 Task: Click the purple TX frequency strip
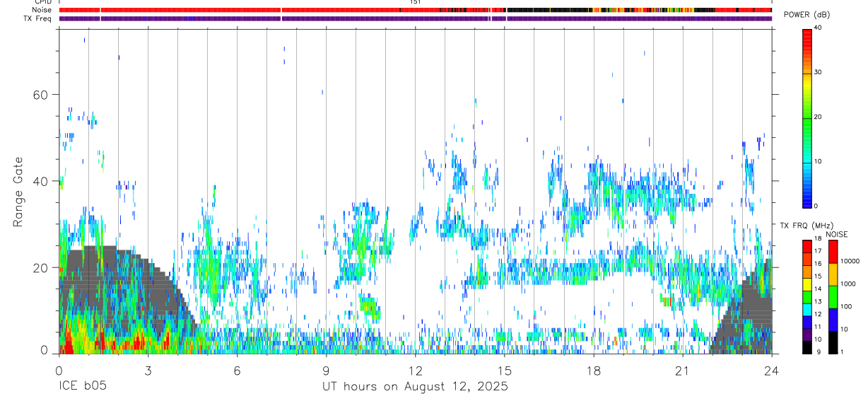click(x=416, y=18)
